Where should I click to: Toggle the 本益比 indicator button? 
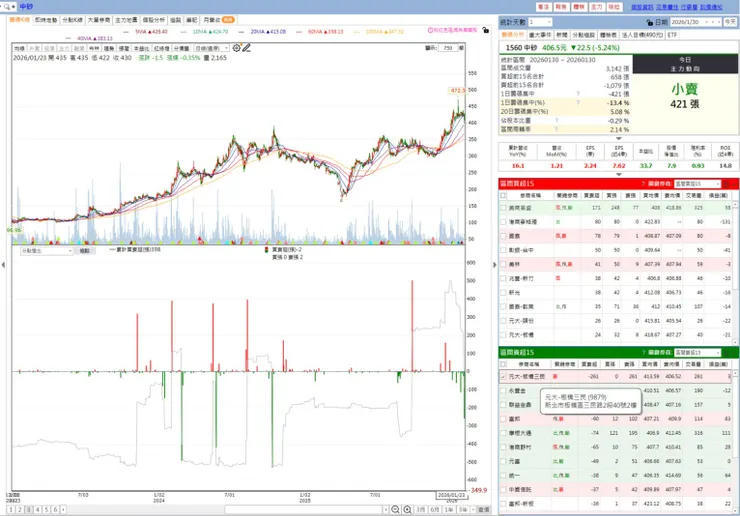point(141,48)
